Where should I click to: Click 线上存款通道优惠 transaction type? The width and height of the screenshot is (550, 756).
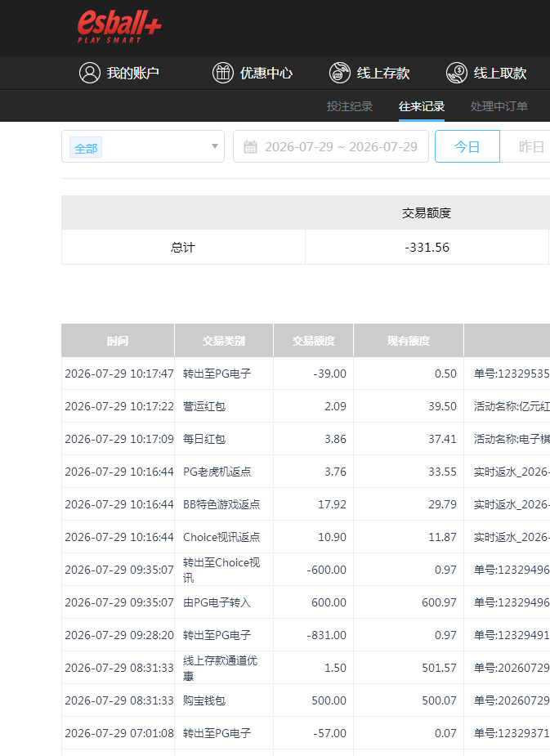[x=221, y=668]
